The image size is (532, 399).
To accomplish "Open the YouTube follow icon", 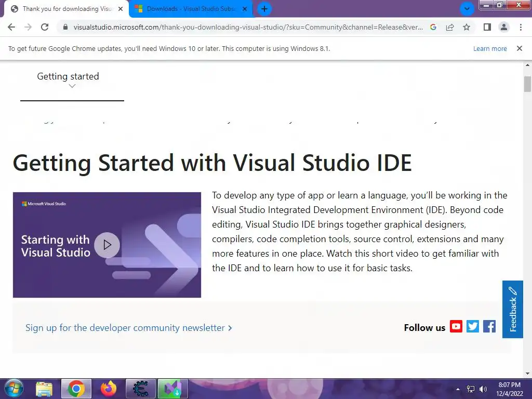I will (x=456, y=326).
